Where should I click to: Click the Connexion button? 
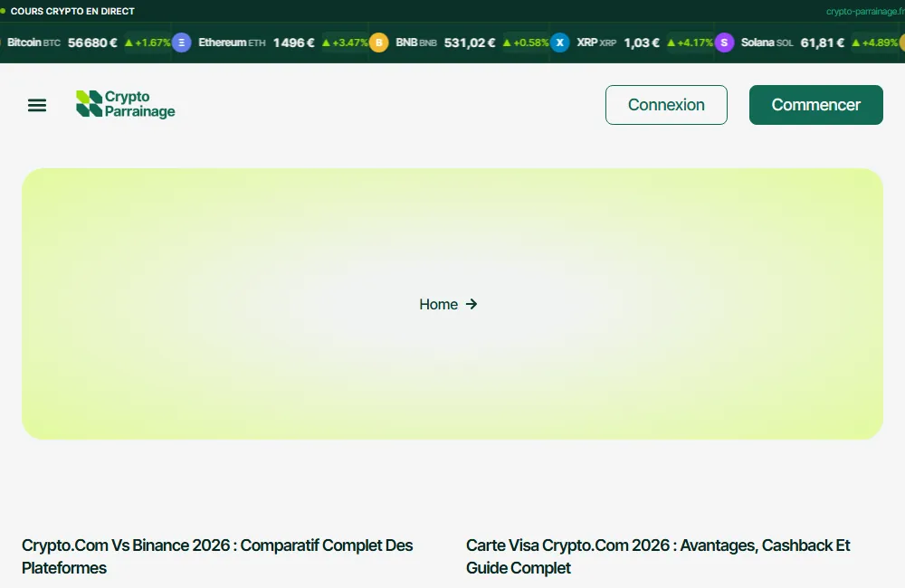coord(666,105)
